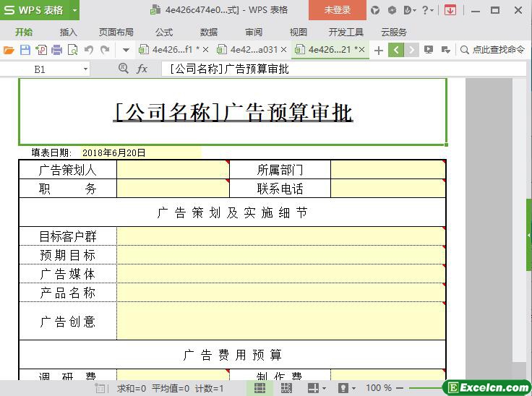Click the Undo arrow icon
532x396 pixels.
tap(89, 50)
